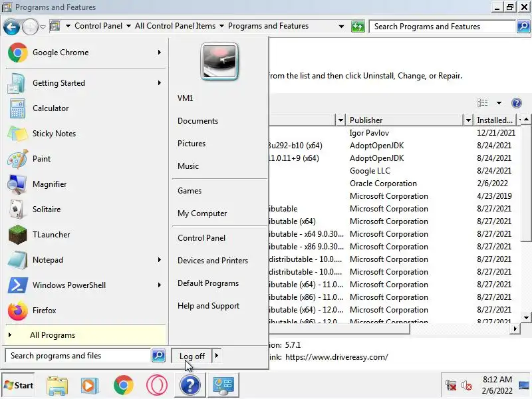The image size is (532, 399).
Task: Click the network tray icon
Action: tap(451, 386)
